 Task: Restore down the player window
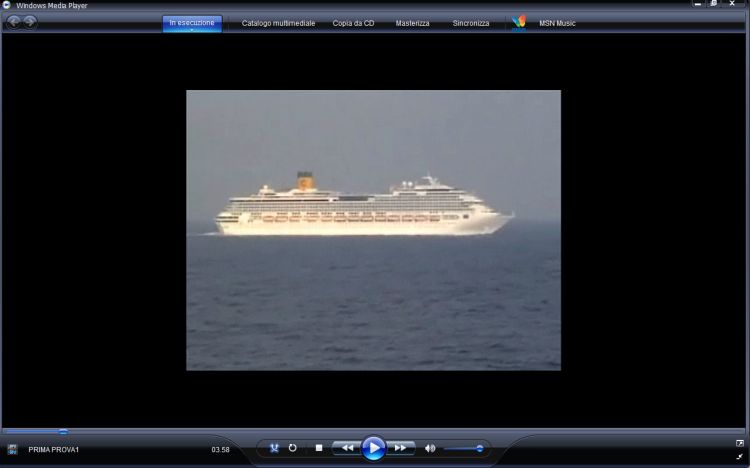point(714,3)
